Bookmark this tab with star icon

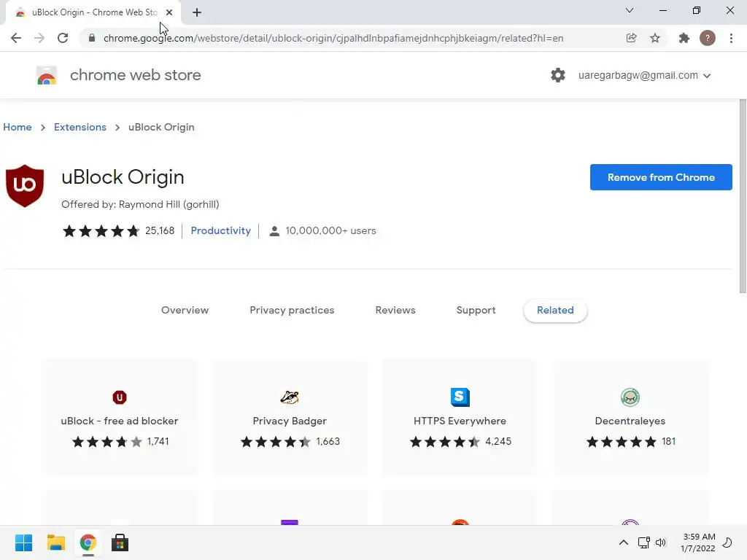(655, 38)
